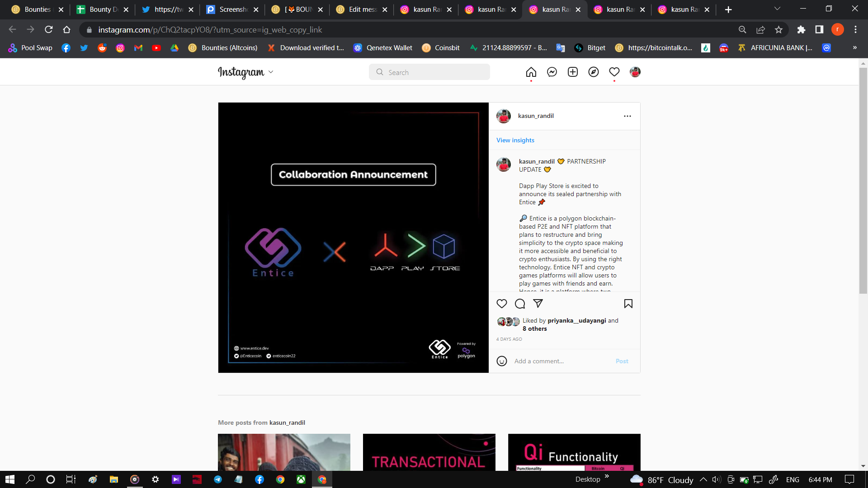Viewport: 868px width, 488px height.
Task: Open kasun_randil link in More posts heading
Action: pyautogui.click(x=287, y=423)
